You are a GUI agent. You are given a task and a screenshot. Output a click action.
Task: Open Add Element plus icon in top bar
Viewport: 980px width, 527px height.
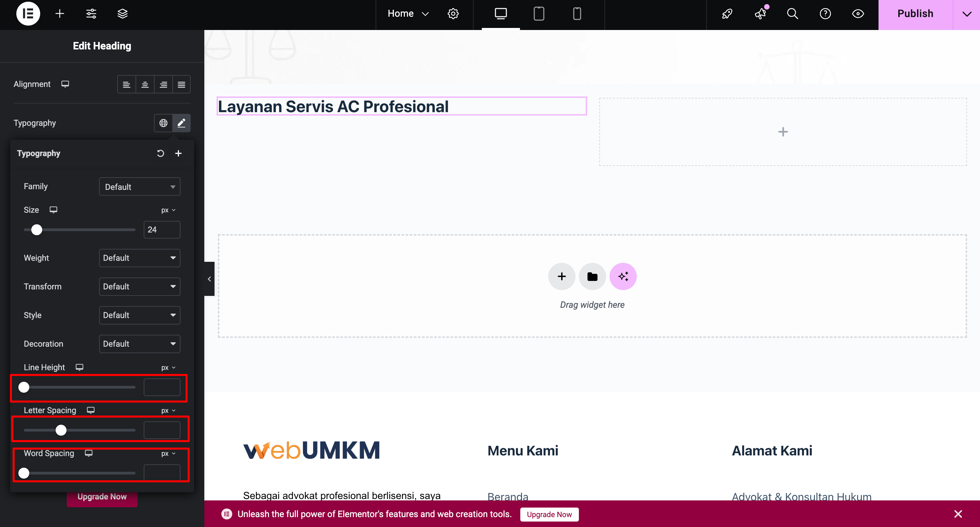point(60,14)
